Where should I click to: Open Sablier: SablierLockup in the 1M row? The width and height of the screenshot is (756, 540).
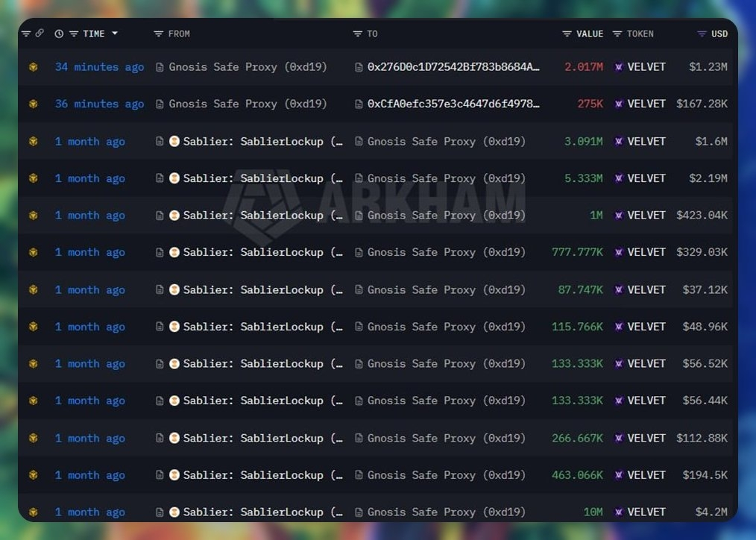pos(262,215)
